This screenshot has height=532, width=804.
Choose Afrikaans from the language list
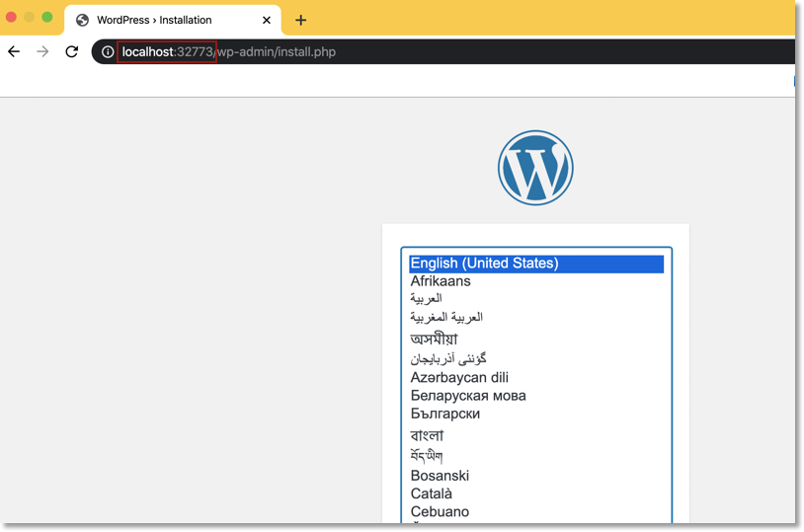(x=536, y=281)
